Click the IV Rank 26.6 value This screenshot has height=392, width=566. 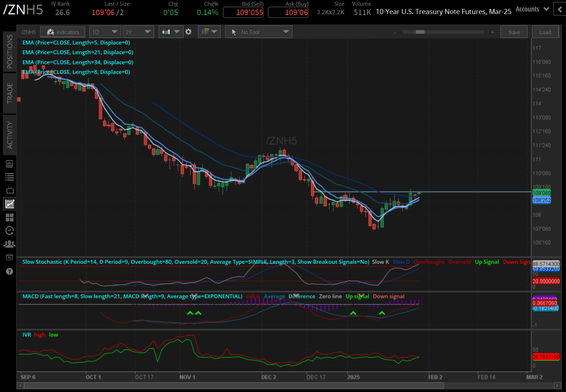point(62,12)
